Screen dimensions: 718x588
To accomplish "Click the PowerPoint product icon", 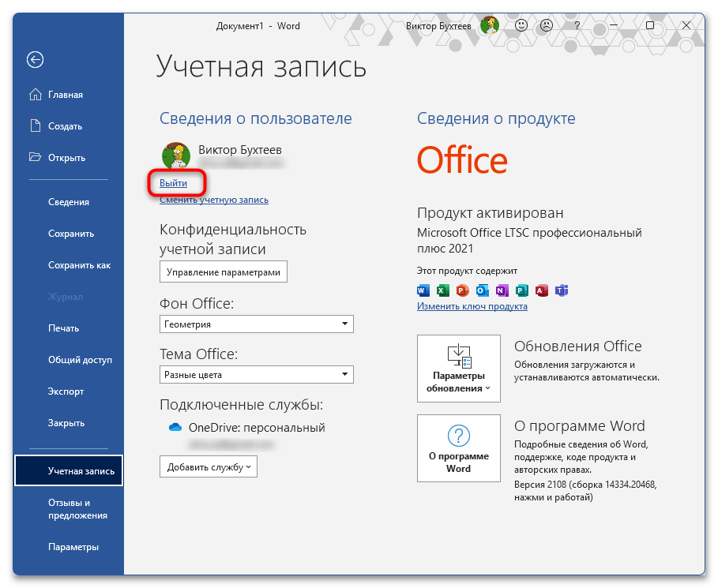I will coord(463,290).
